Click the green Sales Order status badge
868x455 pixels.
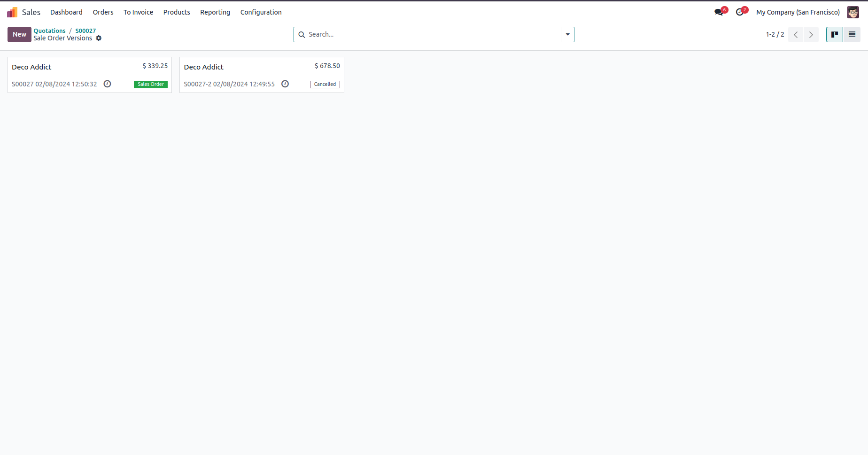(151, 85)
